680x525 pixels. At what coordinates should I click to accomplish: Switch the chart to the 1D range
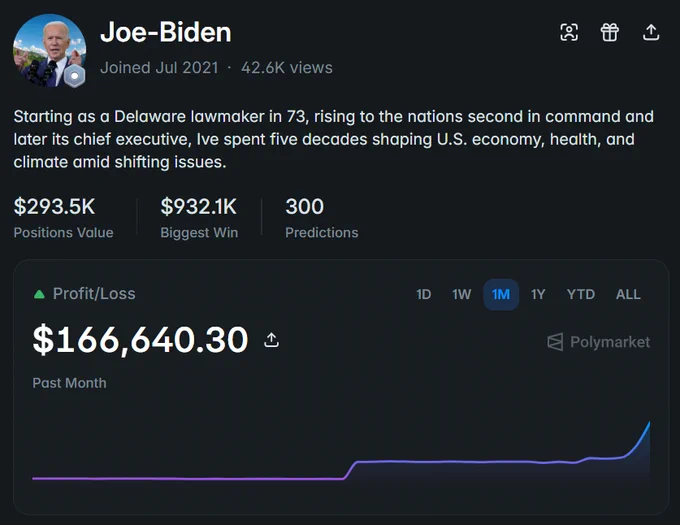coord(424,294)
